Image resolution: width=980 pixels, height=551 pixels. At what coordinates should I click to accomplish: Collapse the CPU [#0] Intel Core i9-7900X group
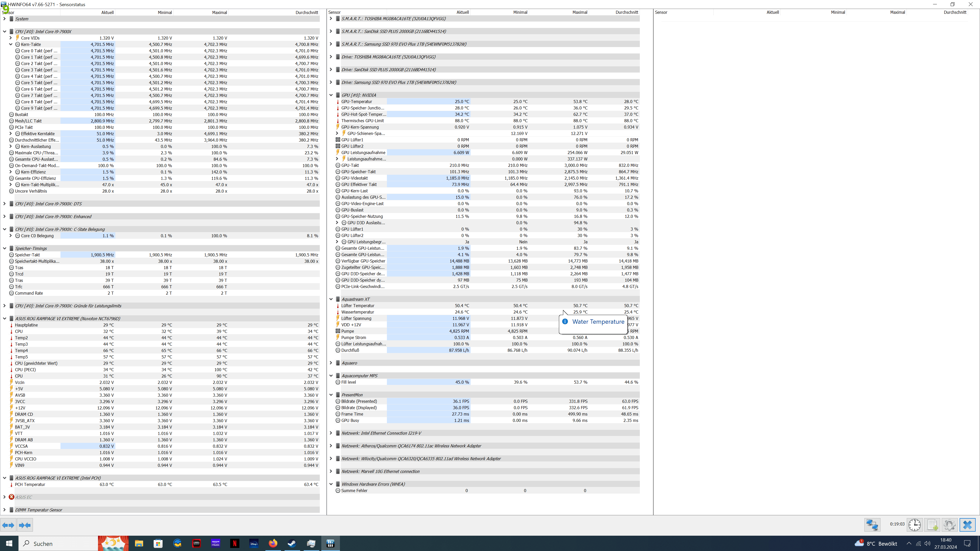tap(5, 32)
